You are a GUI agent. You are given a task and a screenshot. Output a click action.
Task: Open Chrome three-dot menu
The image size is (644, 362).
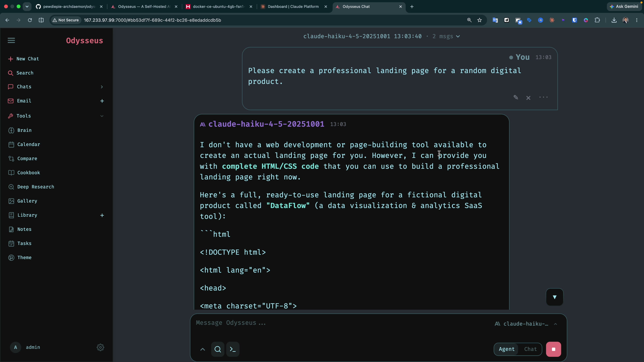pyautogui.click(x=637, y=20)
